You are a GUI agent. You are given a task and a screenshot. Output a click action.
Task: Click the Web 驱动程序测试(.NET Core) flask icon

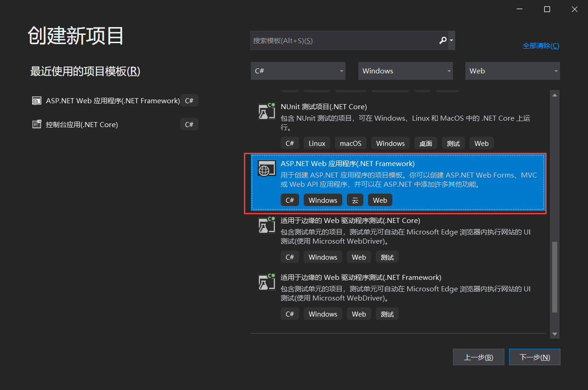267,225
